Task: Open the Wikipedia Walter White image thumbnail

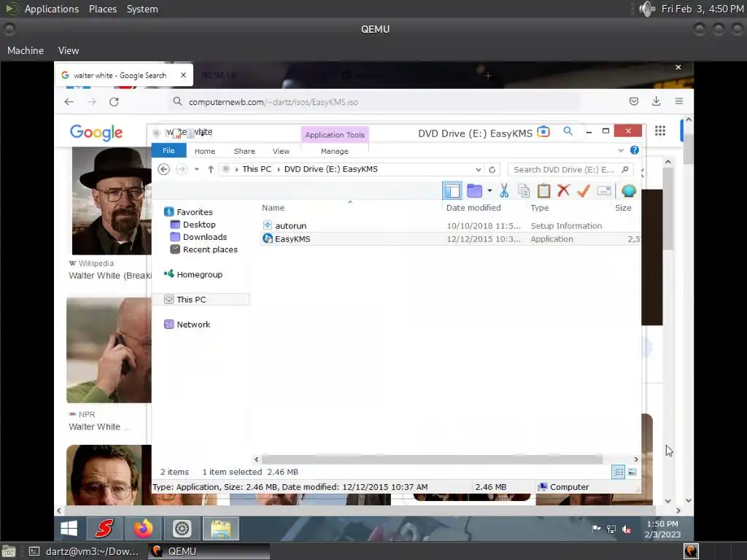Action: click(112, 201)
